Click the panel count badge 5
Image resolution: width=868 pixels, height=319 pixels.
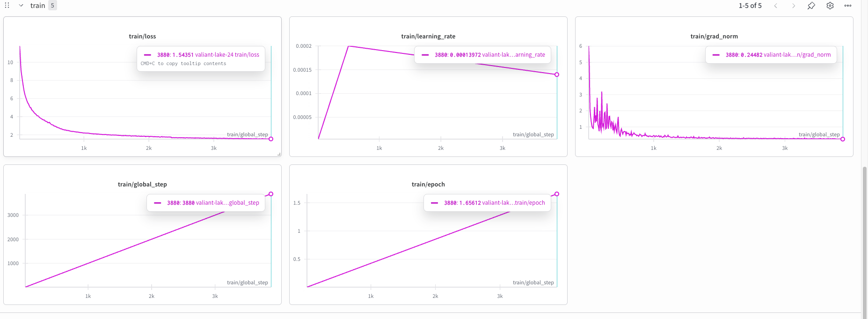coord(52,6)
